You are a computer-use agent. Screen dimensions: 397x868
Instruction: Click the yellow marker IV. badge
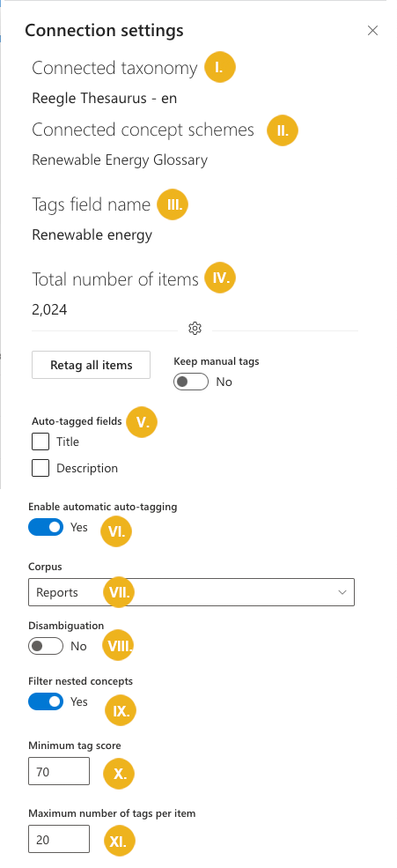(220, 278)
